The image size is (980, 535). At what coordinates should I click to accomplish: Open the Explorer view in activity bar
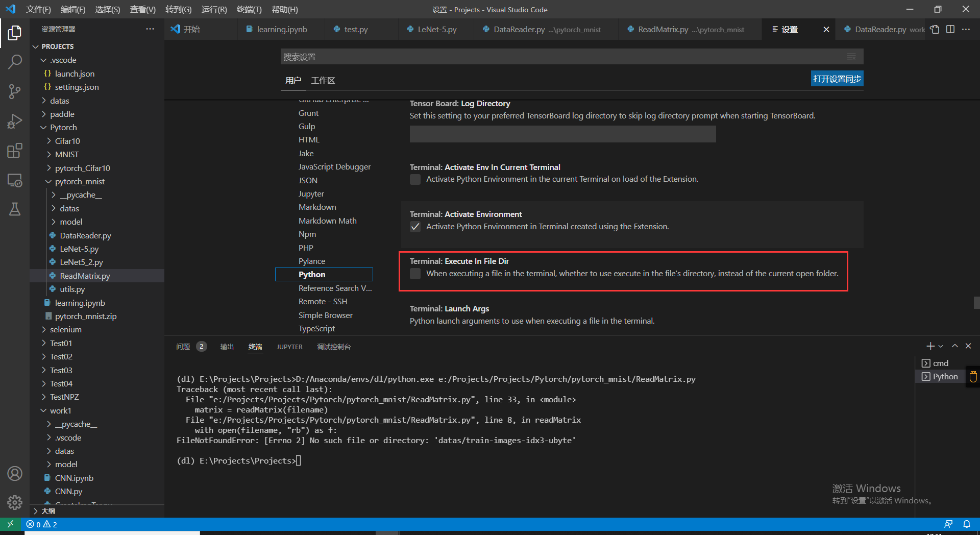pos(15,33)
